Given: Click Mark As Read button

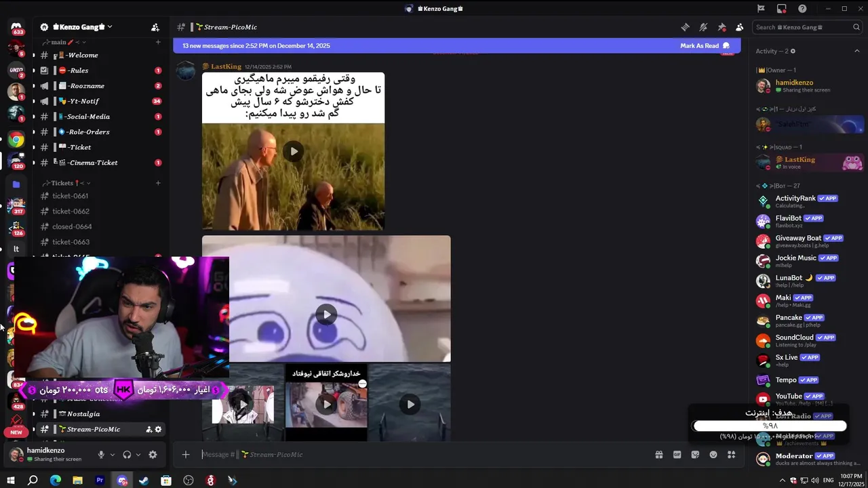Looking at the screenshot, I should (705, 46).
